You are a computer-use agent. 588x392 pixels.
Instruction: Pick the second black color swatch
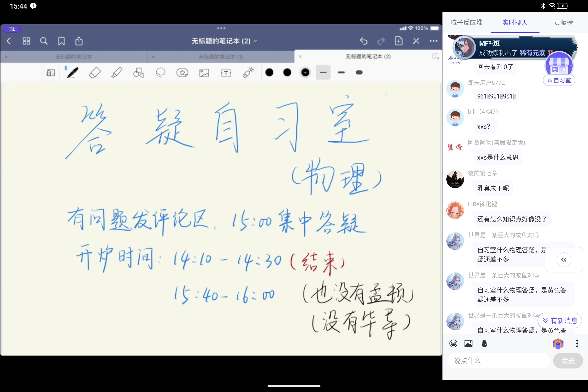tap(287, 73)
